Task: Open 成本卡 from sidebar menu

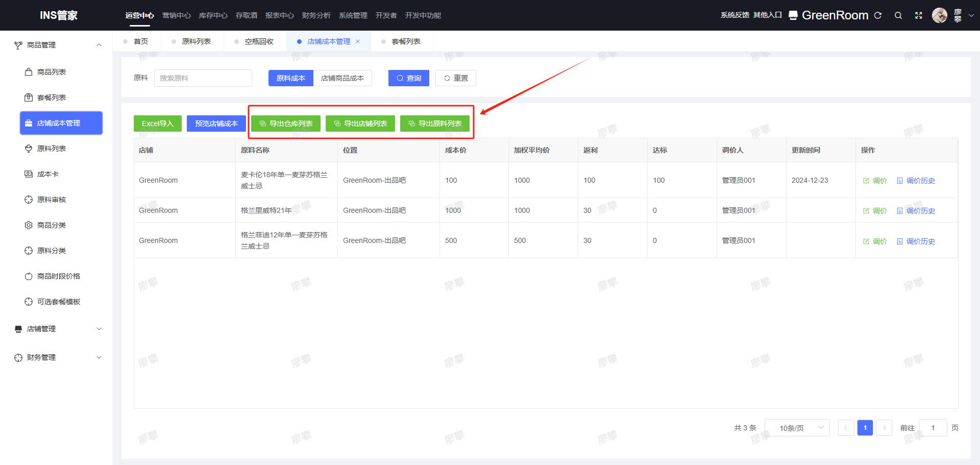Action: (x=48, y=174)
